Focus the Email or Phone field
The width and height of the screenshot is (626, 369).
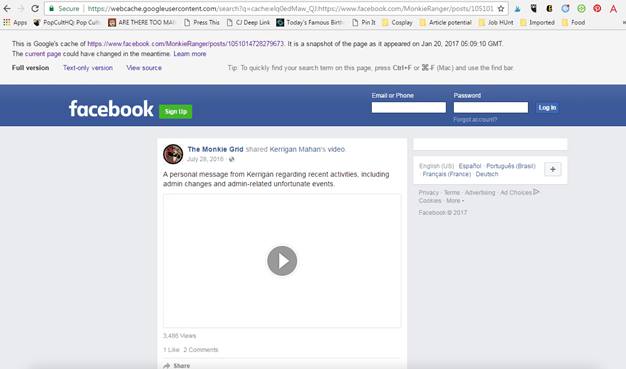(409, 107)
